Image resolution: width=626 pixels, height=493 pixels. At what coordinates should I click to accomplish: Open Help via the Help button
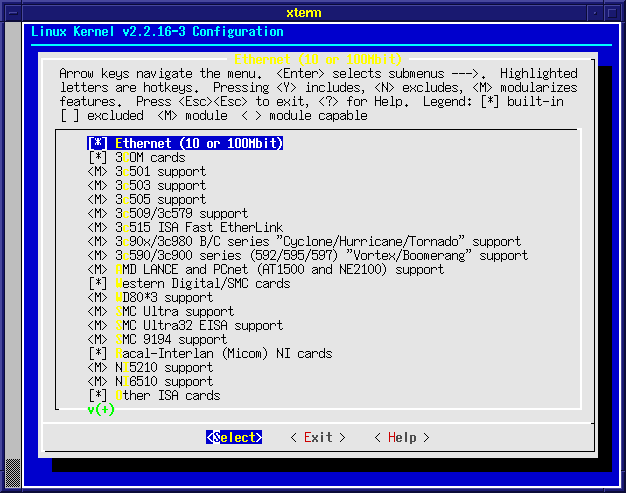click(401, 438)
